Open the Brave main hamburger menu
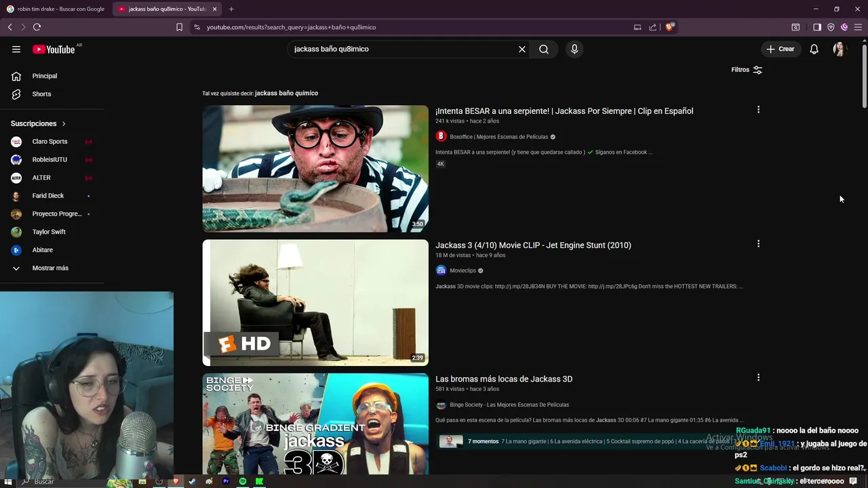 pos(858,27)
